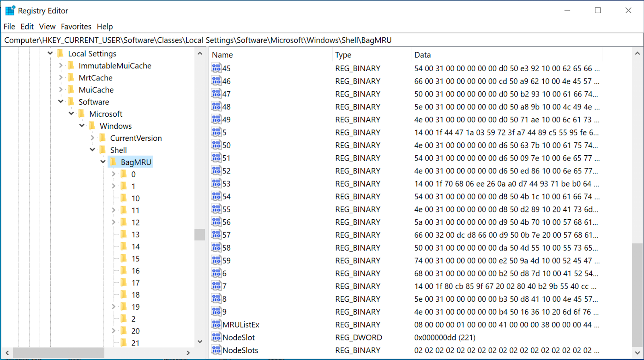Collapse the Local Settings node

50,53
